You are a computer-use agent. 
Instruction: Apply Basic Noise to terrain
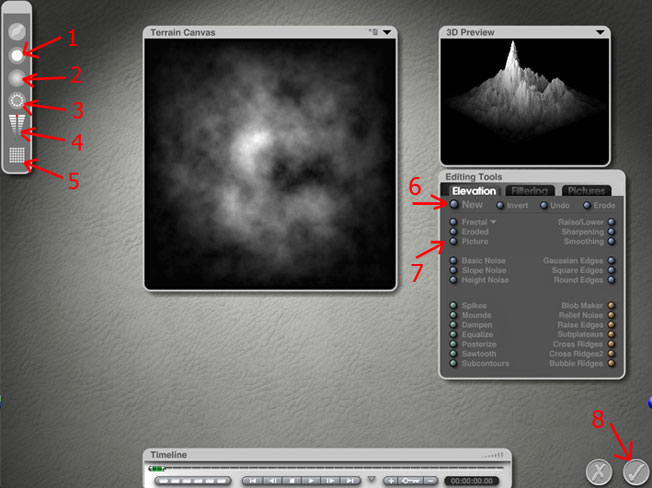tap(454, 261)
